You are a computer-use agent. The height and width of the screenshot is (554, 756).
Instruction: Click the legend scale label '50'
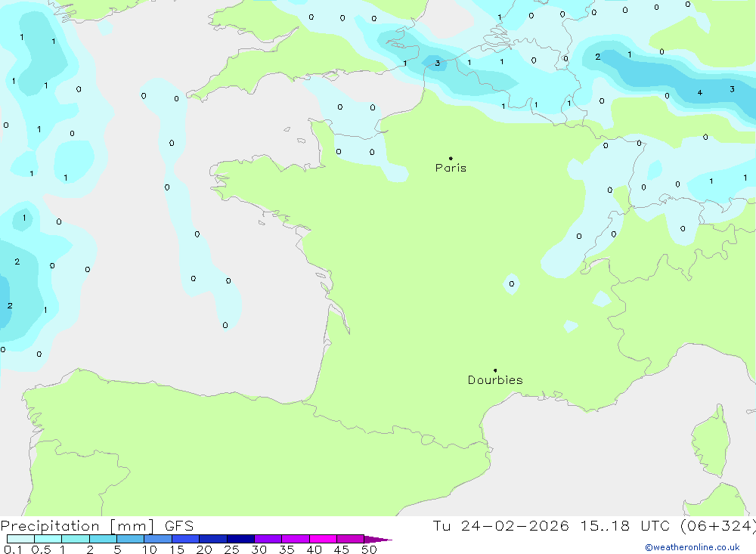[369, 549]
